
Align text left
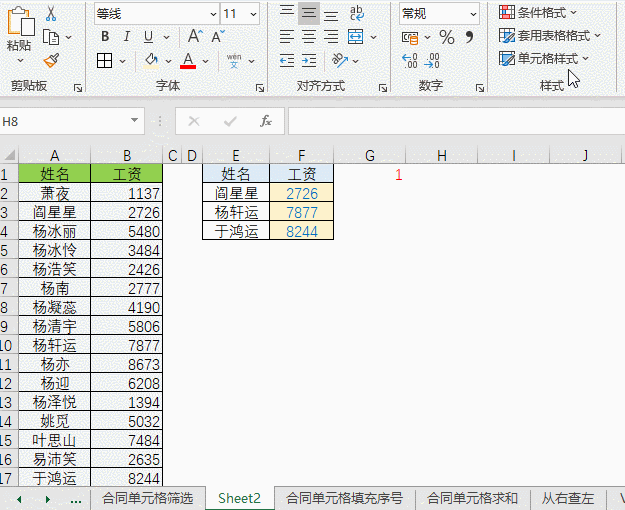[x=287, y=37]
